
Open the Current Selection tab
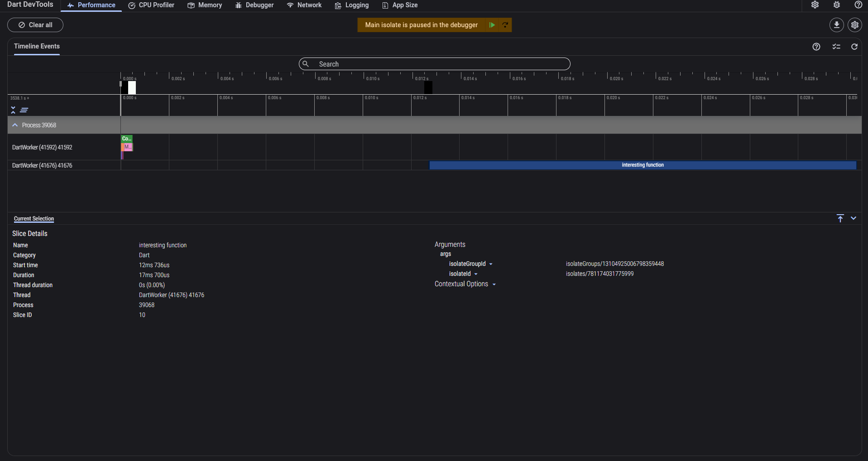click(34, 219)
